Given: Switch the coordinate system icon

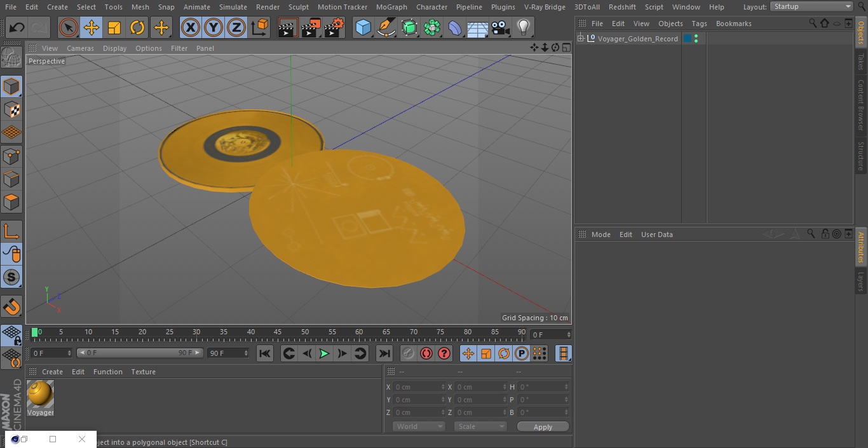Looking at the screenshot, I should (x=260, y=28).
